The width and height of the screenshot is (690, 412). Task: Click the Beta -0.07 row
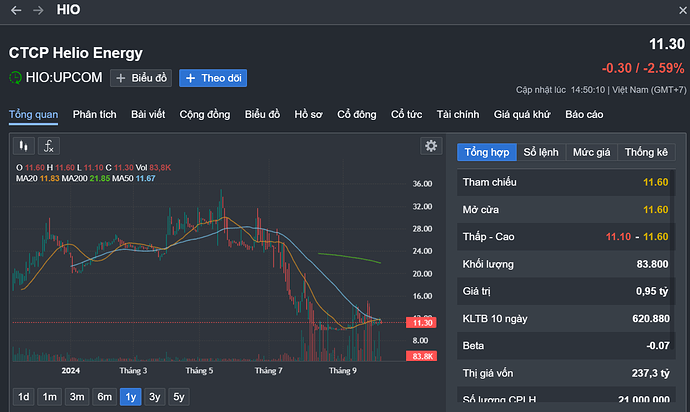point(565,346)
